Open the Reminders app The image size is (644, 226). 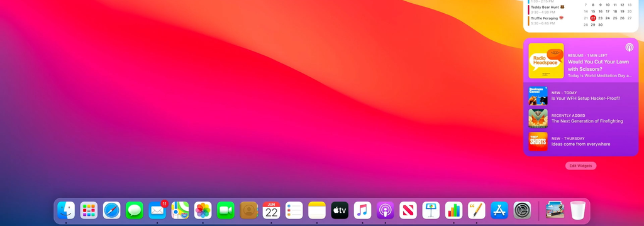point(294,210)
